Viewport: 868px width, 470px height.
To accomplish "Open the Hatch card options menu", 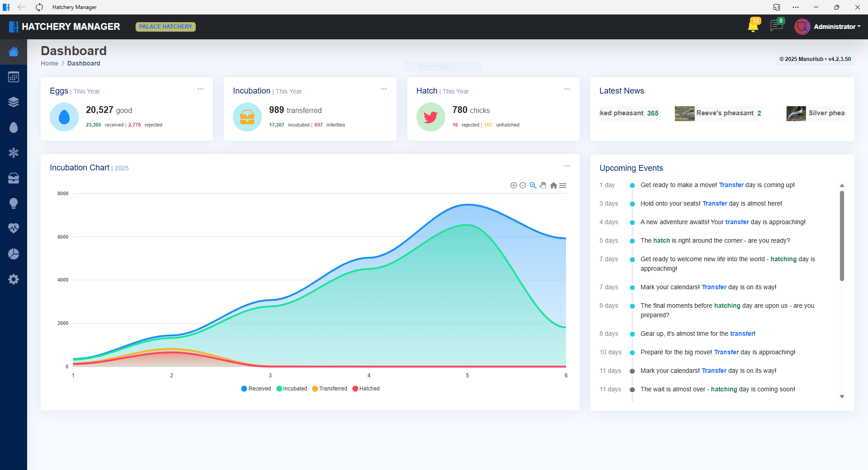I will [567, 89].
